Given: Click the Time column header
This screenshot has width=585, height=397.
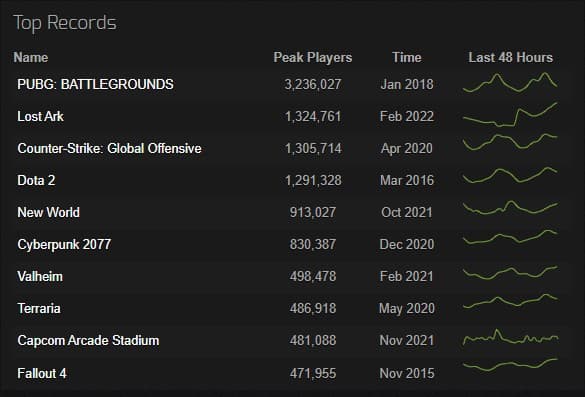Looking at the screenshot, I should [407, 57].
